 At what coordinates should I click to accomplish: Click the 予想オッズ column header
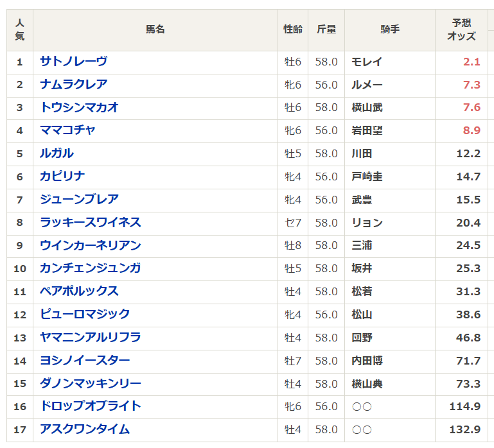pyautogui.click(x=461, y=30)
